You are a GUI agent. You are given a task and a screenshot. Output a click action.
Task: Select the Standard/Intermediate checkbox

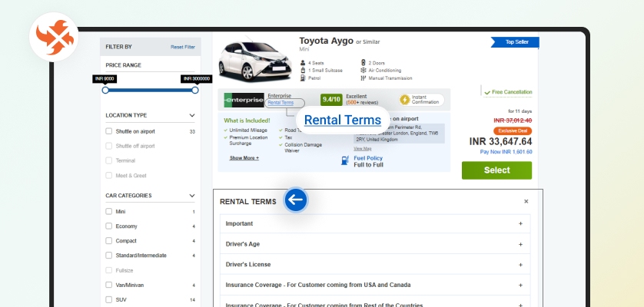tap(109, 256)
